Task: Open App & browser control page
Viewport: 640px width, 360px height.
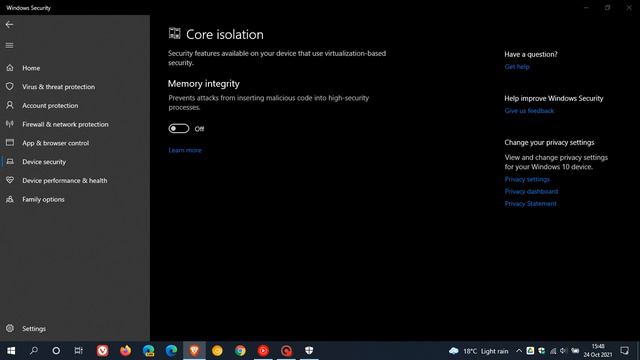Action: tap(75, 143)
